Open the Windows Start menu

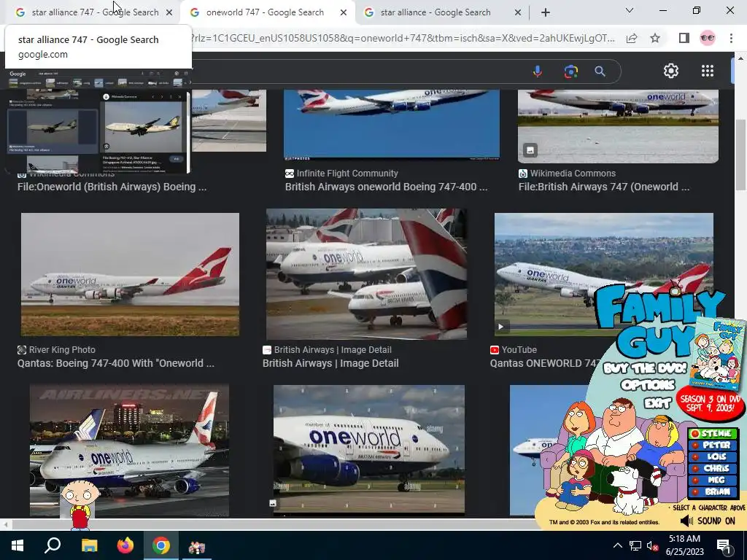pyautogui.click(x=18, y=545)
